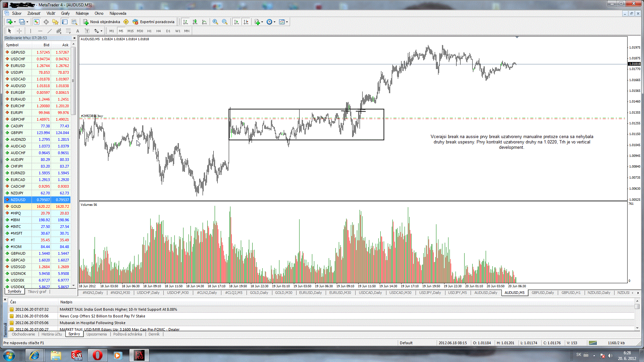
Task: Click the zoom out magnifier icon
Action: 225,22
